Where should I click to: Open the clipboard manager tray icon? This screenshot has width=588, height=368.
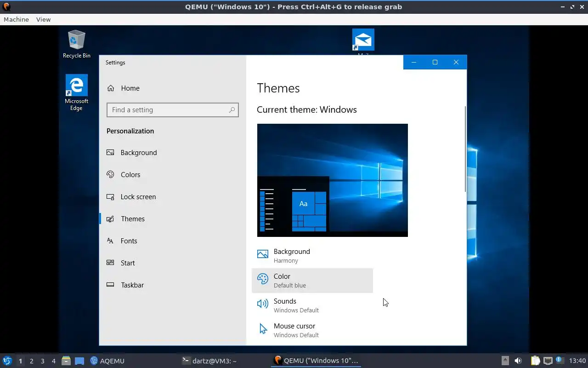[535, 361]
